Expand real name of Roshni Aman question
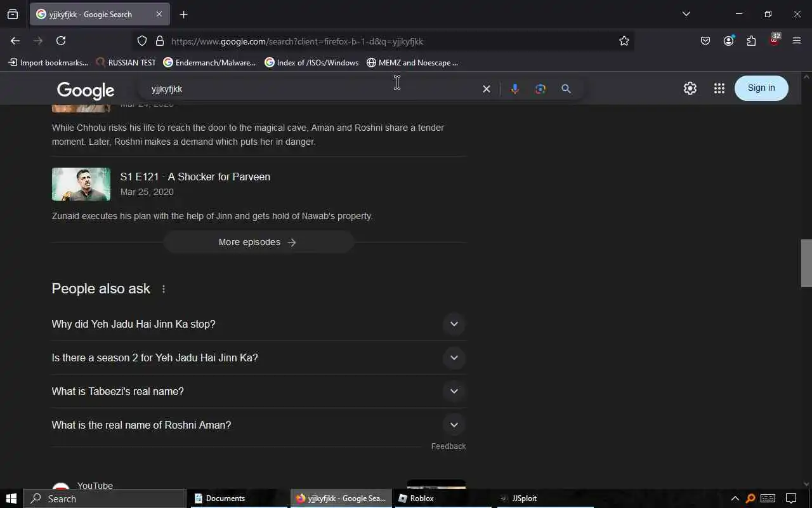 pos(259,425)
